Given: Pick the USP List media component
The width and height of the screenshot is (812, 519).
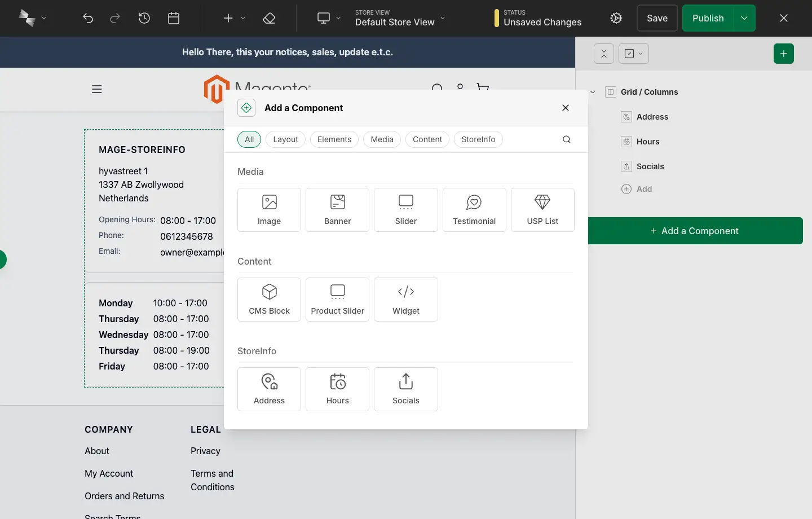Looking at the screenshot, I should 542,209.
